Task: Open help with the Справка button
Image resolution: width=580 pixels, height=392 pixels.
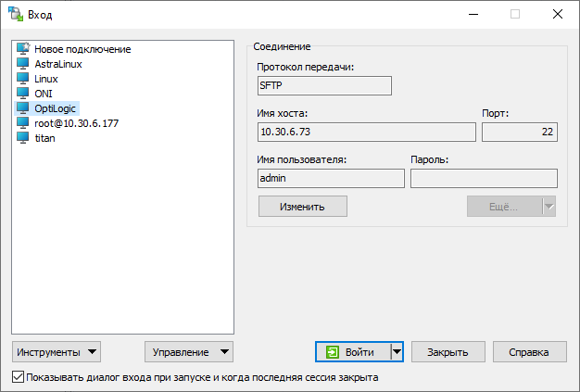Action: pyautogui.click(x=529, y=352)
